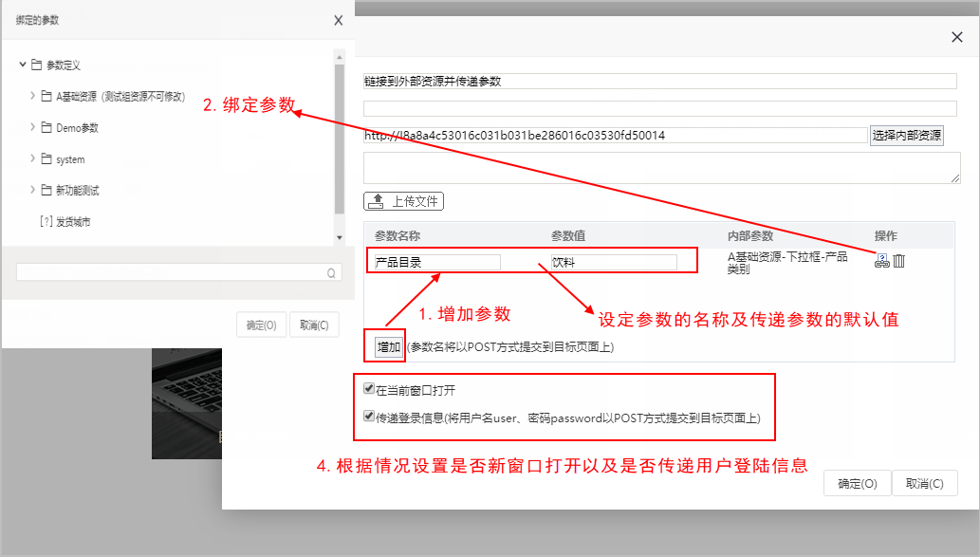Click the 操作 column header
Screen dimensions: 980x557
point(885,235)
